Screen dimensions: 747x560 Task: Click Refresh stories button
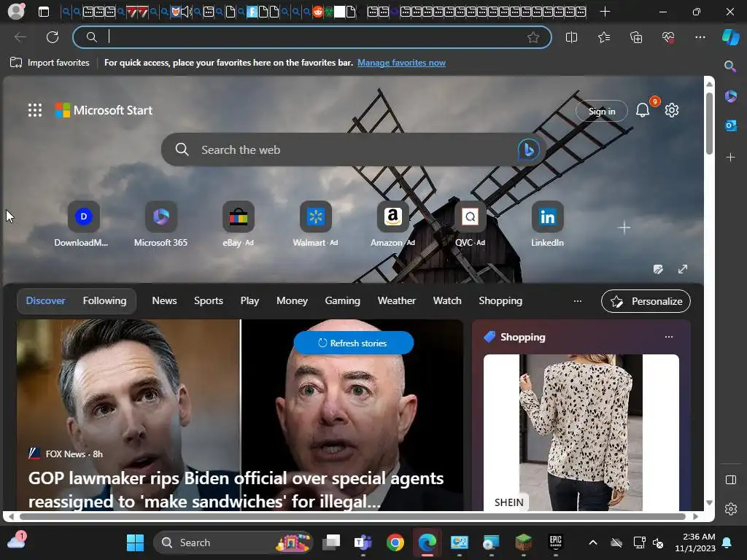click(354, 343)
